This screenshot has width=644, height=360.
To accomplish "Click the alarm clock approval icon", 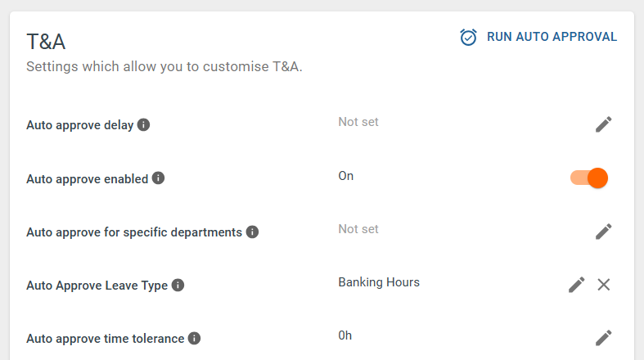I will 468,37.
